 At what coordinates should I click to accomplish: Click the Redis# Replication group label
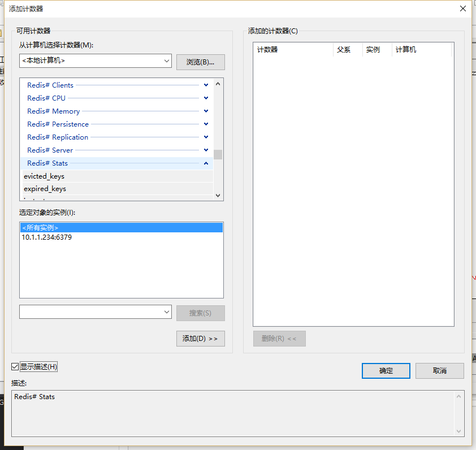(58, 137)
